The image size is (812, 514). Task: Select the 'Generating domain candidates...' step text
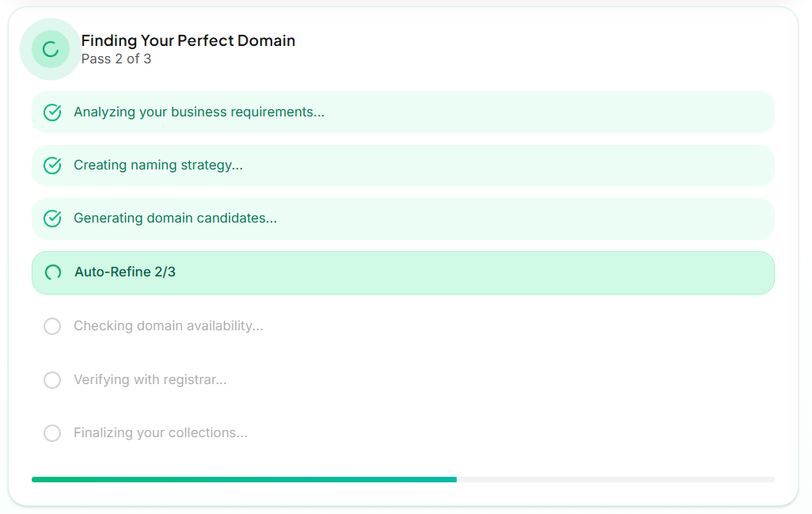(175, 218)
